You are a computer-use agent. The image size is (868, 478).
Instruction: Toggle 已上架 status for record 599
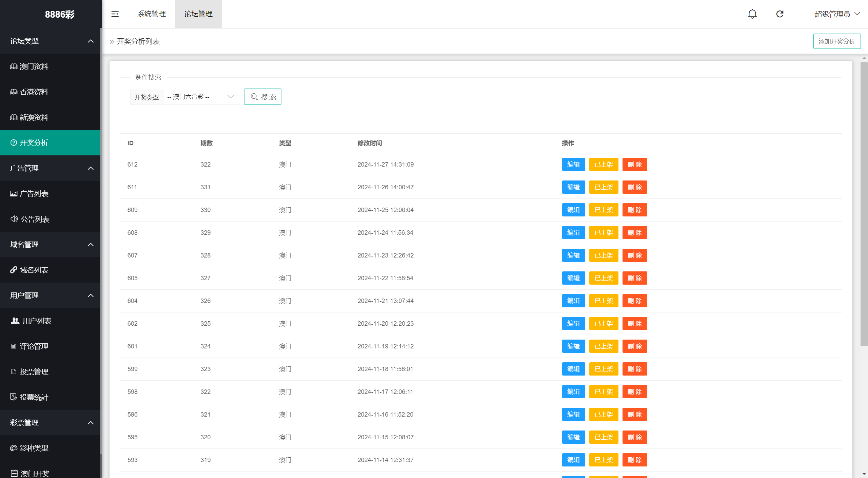(x=604, y=368)
